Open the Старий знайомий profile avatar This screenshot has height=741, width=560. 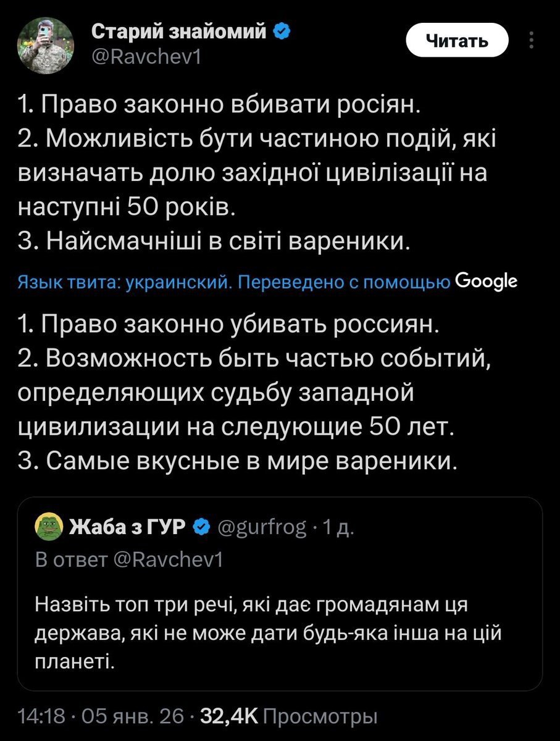[x=46, y=43]
